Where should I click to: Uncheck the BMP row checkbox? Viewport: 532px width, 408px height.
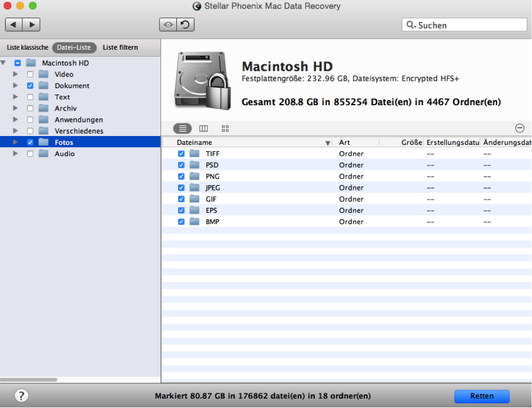pyautogui.click(x=181, y=222)
